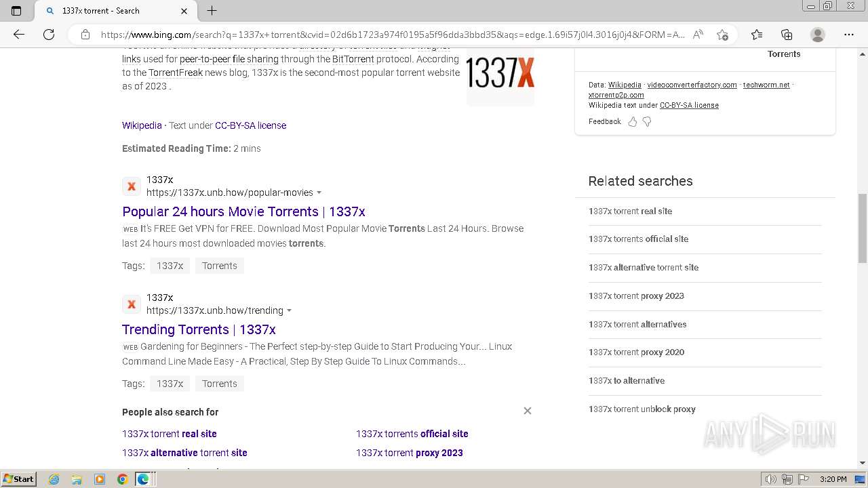Open Edge Settings and more menu

[849, 35]
